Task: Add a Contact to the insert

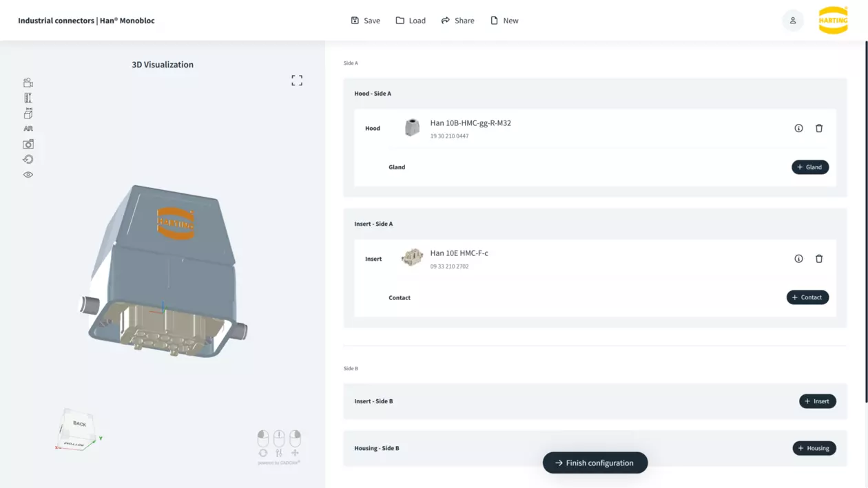Action: point(807,297)
